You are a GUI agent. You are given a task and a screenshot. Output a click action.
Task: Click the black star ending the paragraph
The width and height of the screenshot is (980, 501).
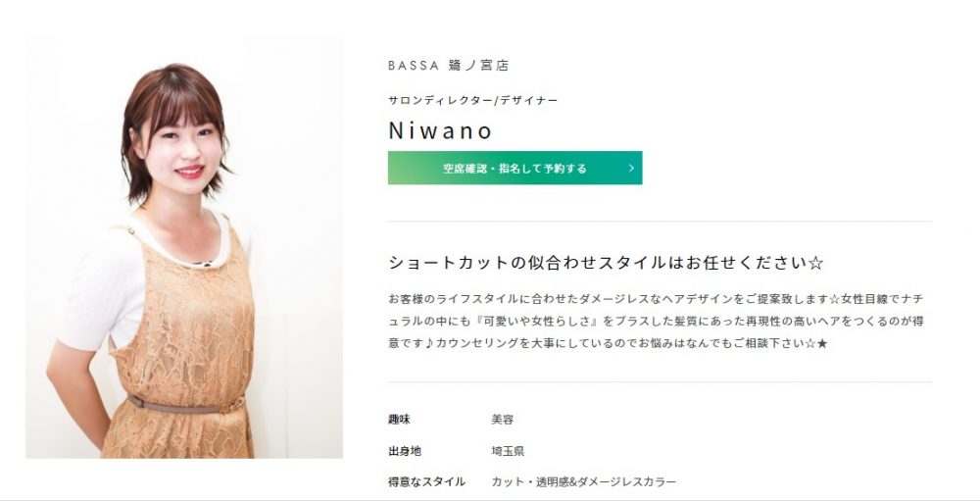822,343
